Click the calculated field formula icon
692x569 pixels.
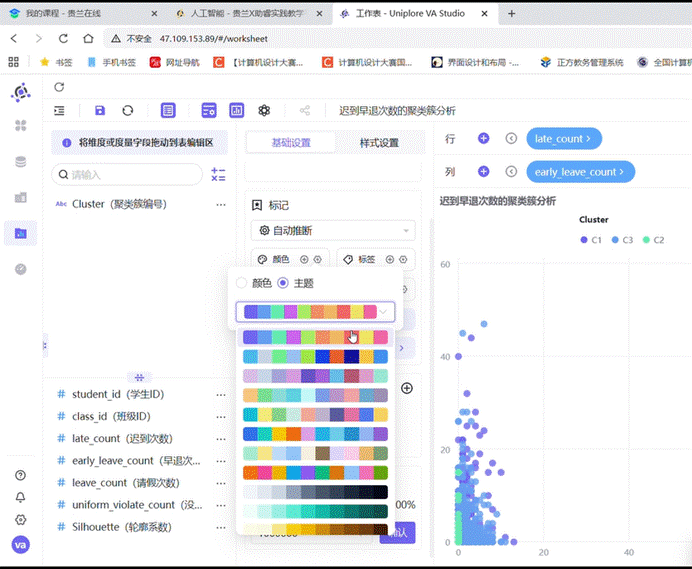[x=218, y=175]
